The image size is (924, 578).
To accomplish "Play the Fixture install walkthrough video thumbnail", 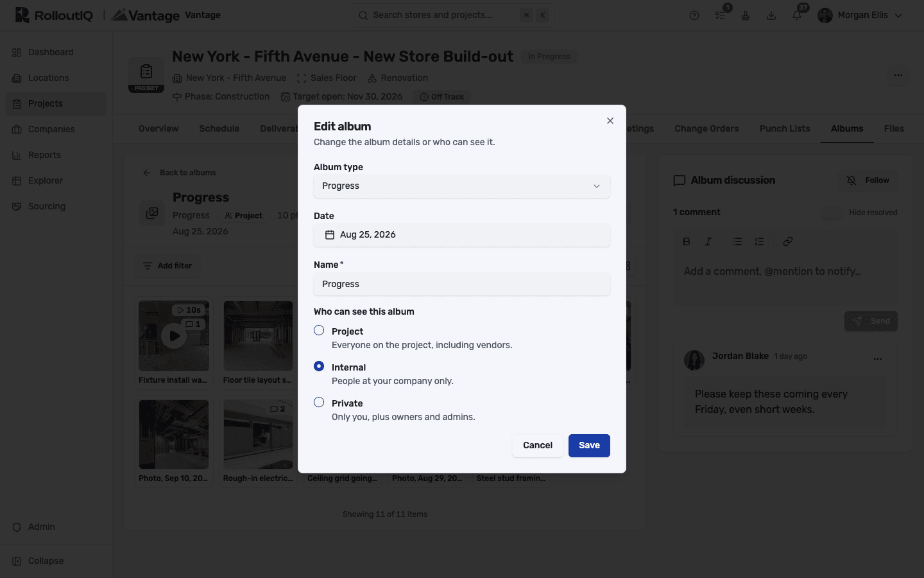I will point(174,336).
